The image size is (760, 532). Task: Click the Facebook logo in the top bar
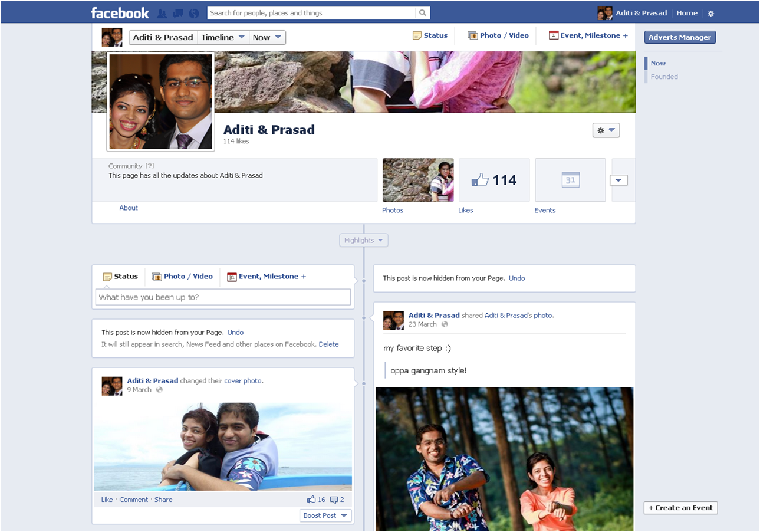point(120,12)
